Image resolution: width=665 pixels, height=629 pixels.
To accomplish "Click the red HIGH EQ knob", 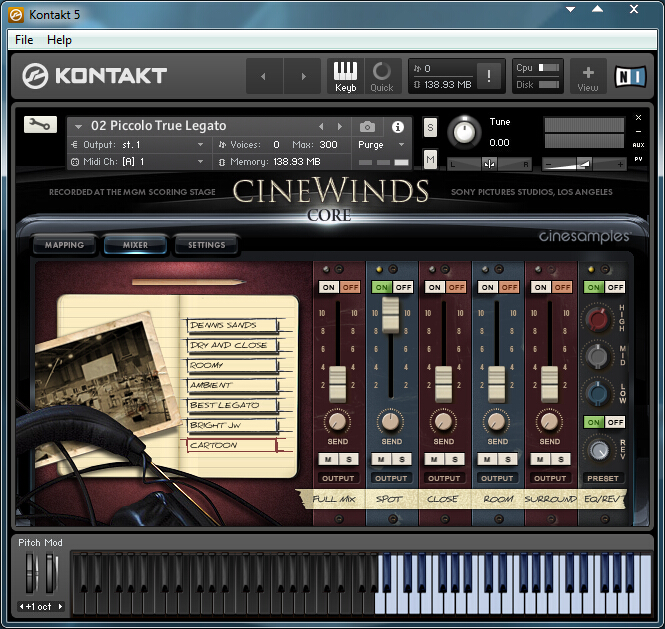I will point(598,319).
